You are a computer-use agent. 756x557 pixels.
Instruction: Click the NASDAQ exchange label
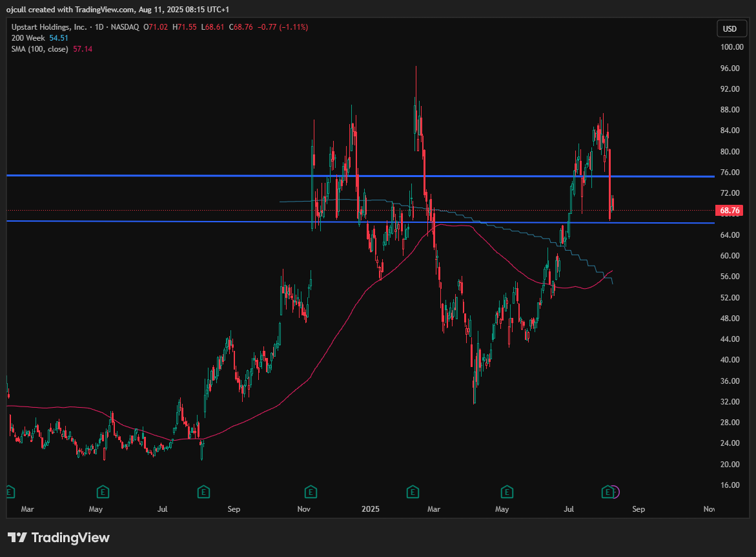point(125,27)
